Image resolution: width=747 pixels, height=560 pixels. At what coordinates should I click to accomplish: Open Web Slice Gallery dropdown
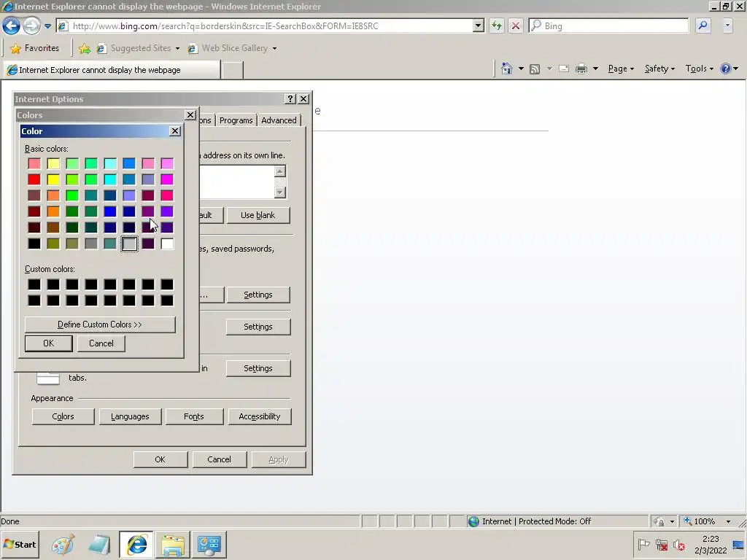click(274, 49)
